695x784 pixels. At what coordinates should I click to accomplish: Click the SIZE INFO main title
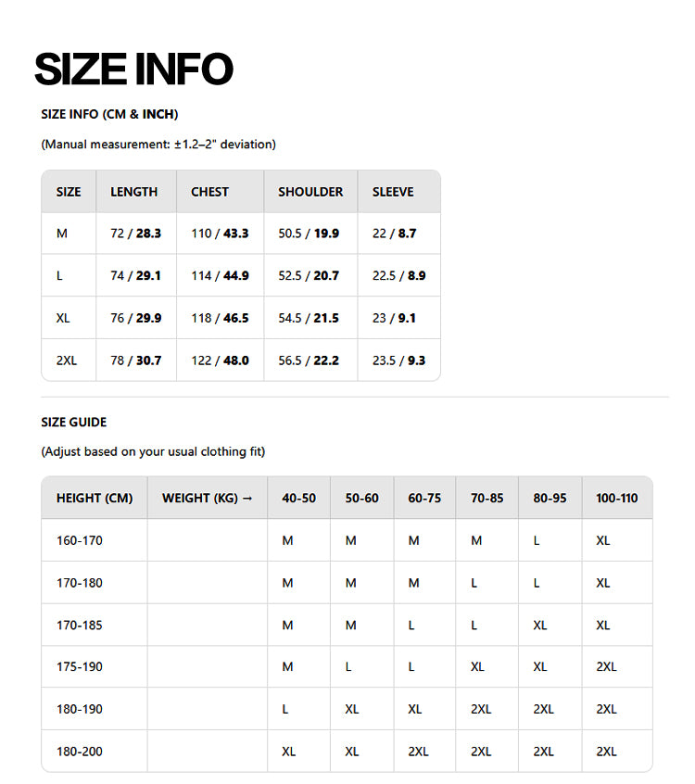[x=133, y=69]
